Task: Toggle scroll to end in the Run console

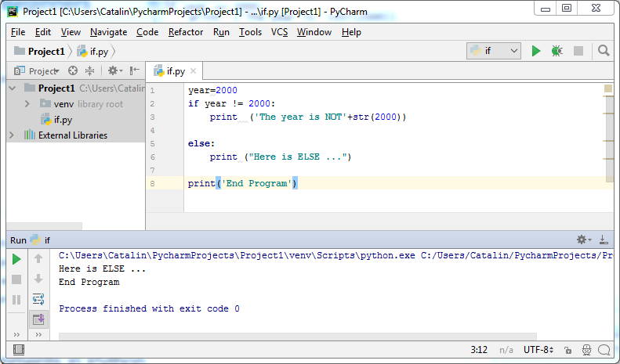Action: click(x=38, y=319)
